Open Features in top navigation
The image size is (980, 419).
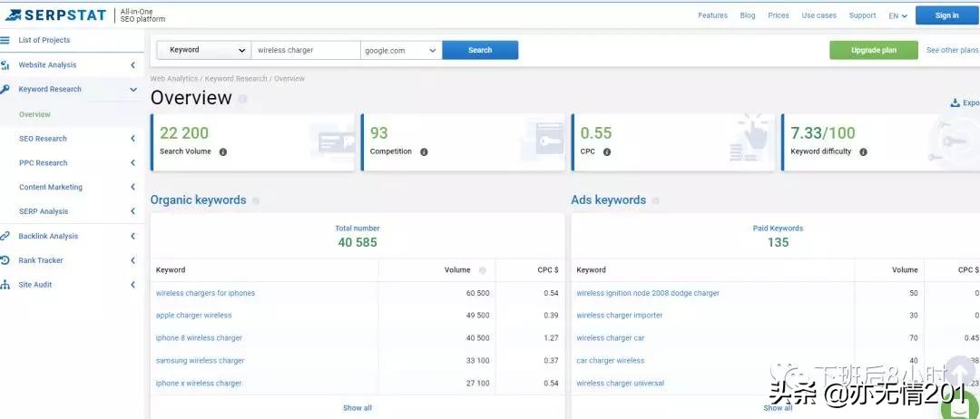point(712,15)
